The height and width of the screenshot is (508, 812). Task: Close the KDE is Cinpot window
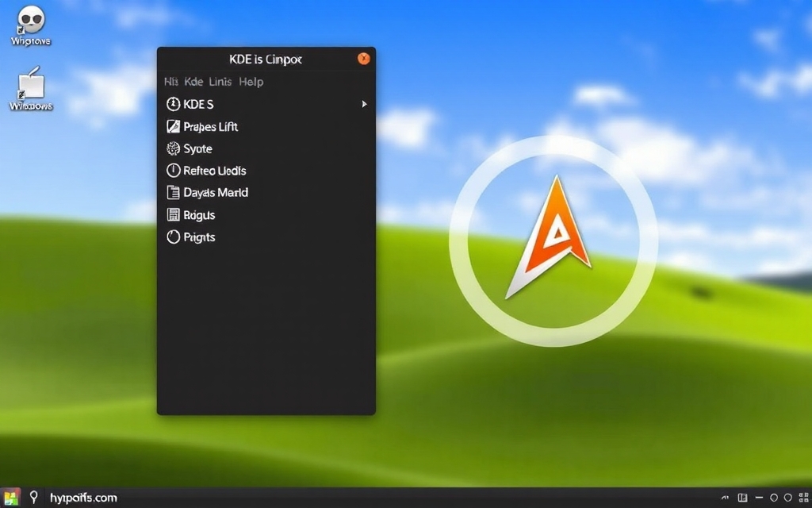pos(363,59)
